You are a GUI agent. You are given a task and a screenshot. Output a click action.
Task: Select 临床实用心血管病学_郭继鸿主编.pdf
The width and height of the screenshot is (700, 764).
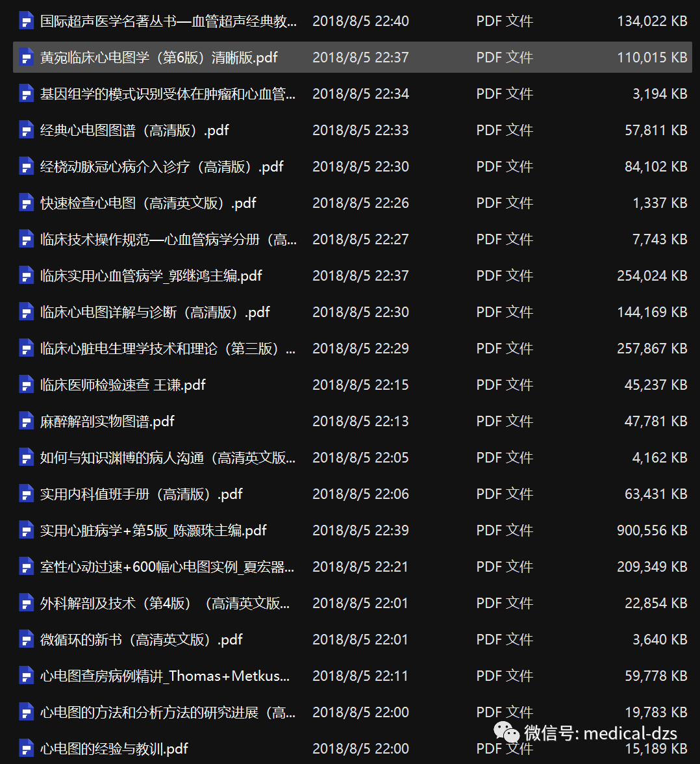tap(151, 276)
